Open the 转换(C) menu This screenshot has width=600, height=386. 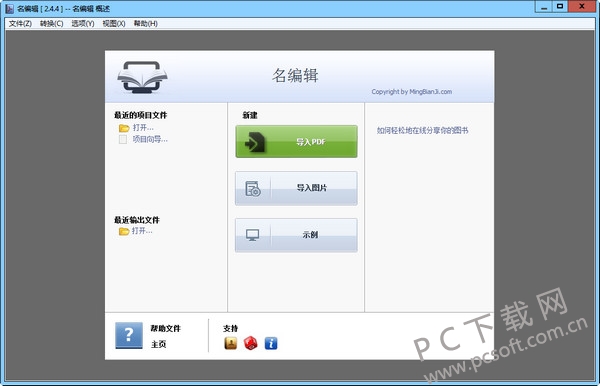(51, 24)
